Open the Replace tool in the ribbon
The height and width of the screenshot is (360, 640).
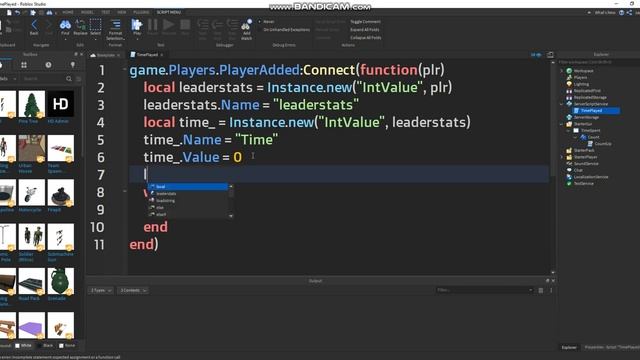[80, 26]
